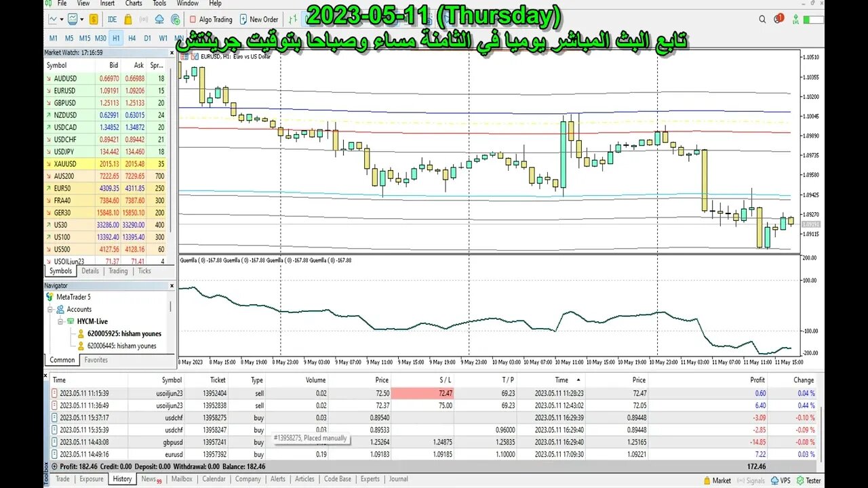The image size is (868, 488).
Task: Open the VPS cloud toolbar icon
Action: [159, 20]
